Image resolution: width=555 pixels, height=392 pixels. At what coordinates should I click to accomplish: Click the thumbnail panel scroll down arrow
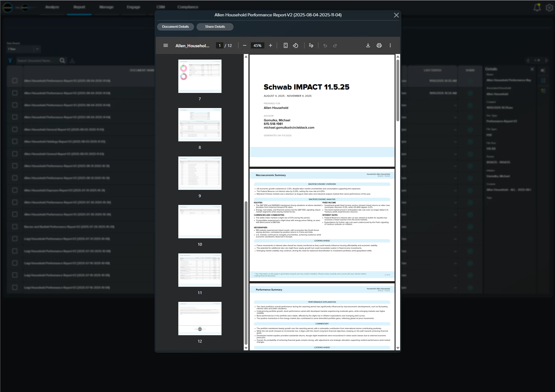[x=246, y=348]
